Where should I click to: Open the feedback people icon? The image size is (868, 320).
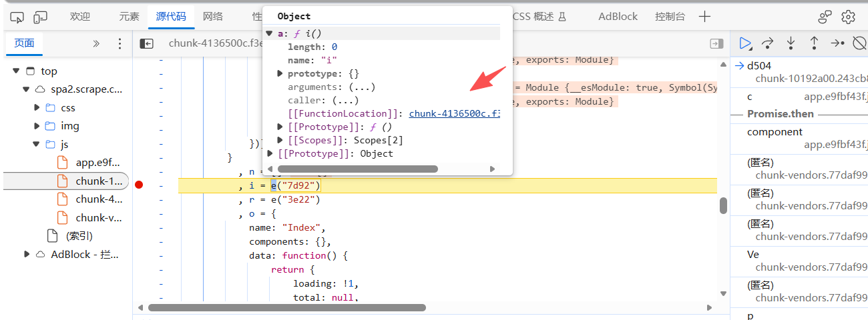(825, 17)
